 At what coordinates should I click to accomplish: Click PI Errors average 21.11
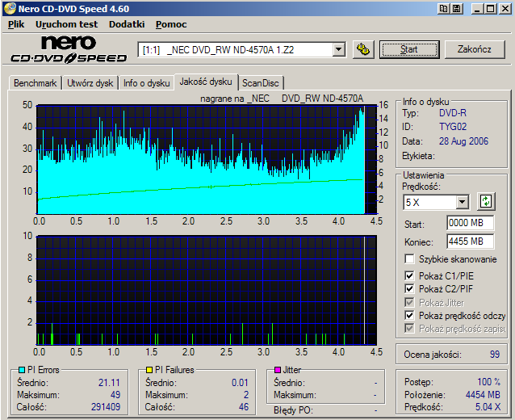pyautogui.click(x=109, y=383)
